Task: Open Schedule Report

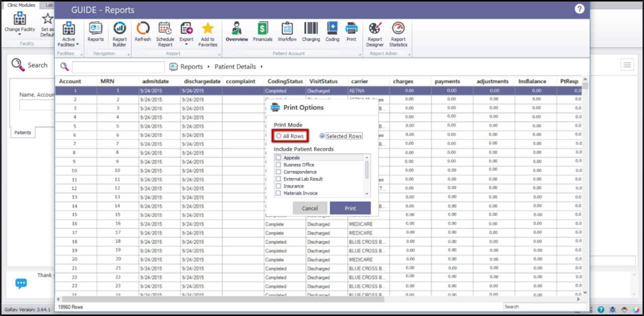Action: point(165,34)
